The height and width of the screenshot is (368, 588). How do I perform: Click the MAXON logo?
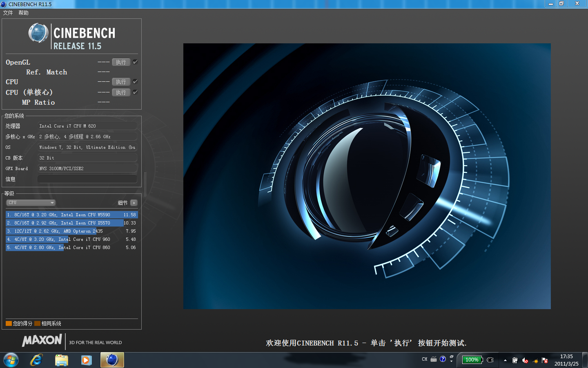click(42, 340)
